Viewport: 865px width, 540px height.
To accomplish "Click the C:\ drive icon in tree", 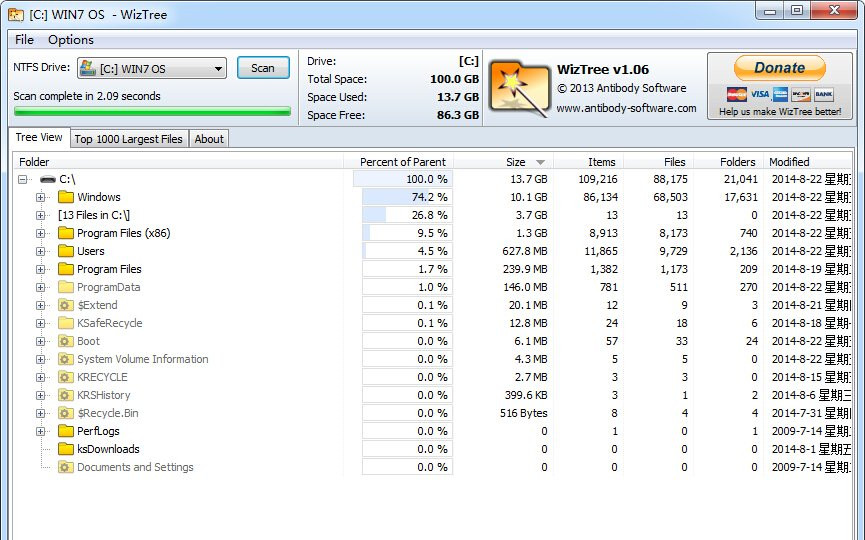I will click(48, 179).
